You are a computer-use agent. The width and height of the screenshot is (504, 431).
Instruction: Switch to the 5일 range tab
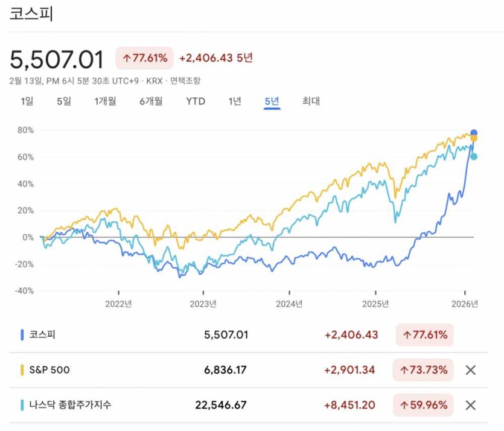[64, 101]
